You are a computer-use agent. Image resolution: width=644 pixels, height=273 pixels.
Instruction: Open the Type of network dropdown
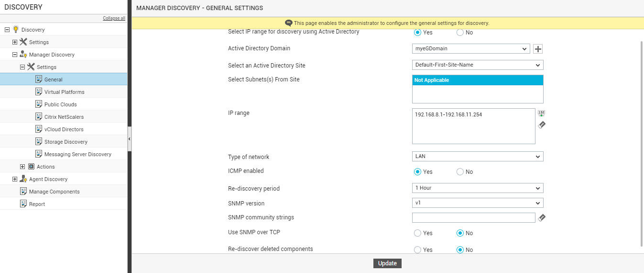(x=478, y=157)
